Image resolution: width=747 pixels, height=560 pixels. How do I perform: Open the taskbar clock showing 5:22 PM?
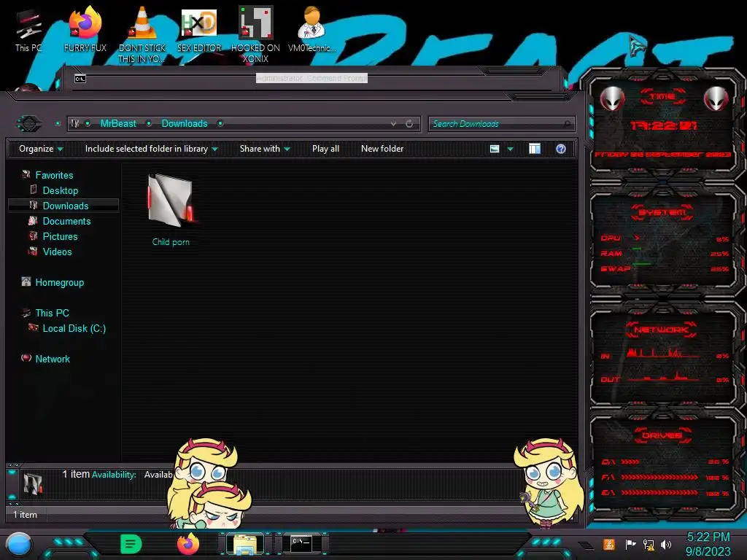(x=708, y=544)
